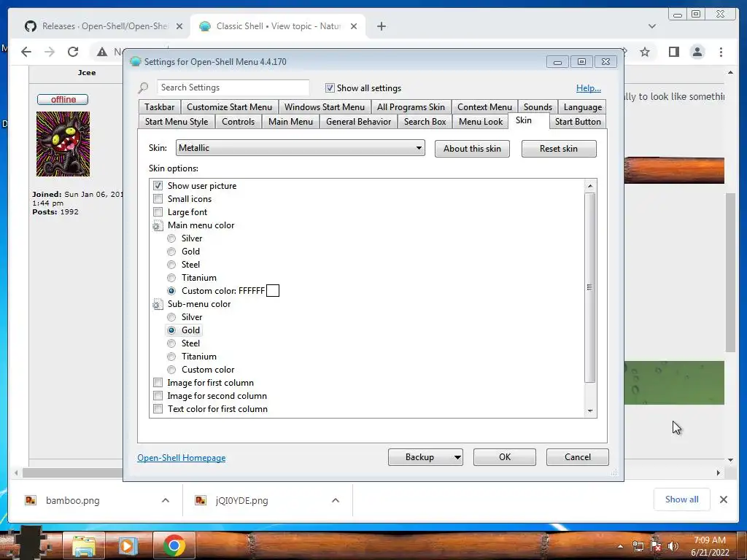Viewport: 747px width, 560px height.
Task: Open the Skin dropdown showing Metallic
Action: (x=300, y=148)
